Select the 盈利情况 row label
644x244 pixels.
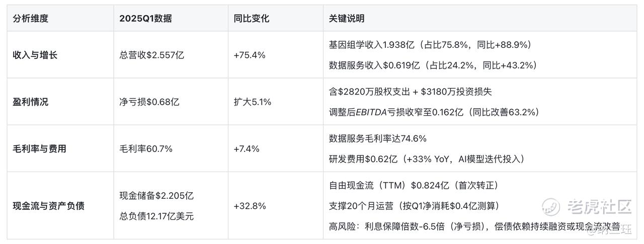pos(31,102)
